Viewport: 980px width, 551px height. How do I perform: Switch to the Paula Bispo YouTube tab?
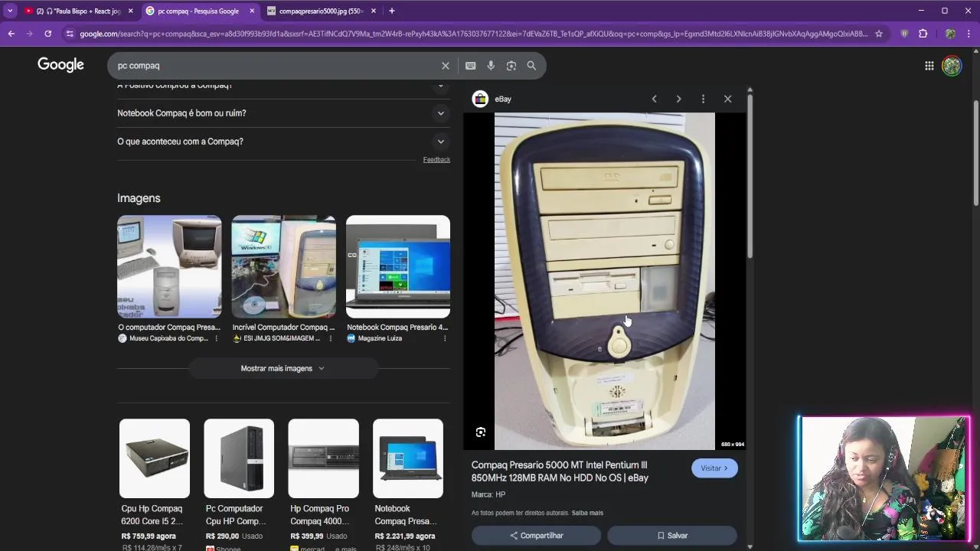point(78,11)
